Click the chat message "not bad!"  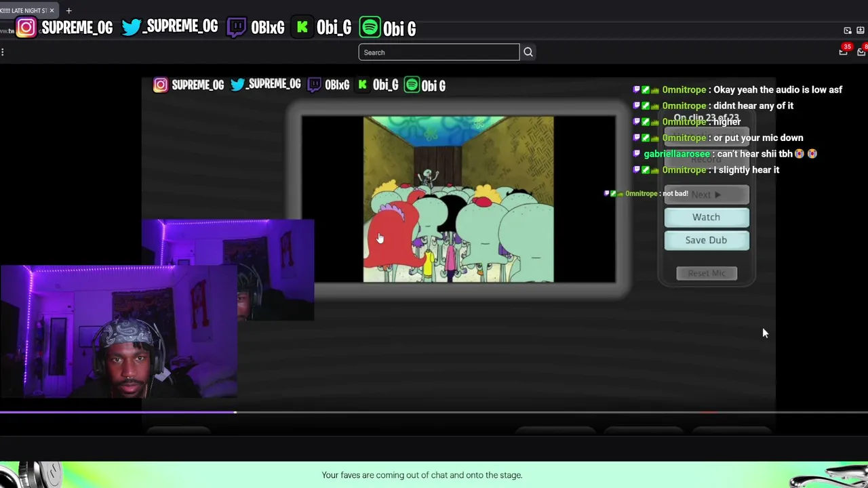tap(675, 194)
